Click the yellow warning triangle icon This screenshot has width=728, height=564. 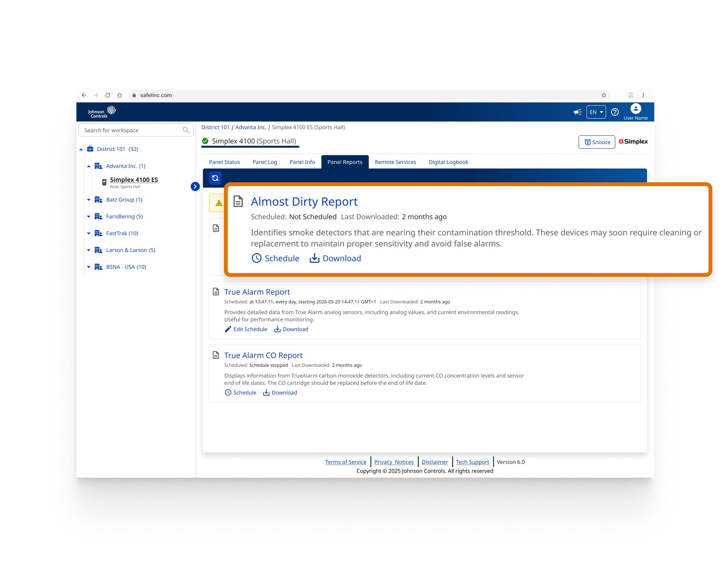tap(219, 203)
